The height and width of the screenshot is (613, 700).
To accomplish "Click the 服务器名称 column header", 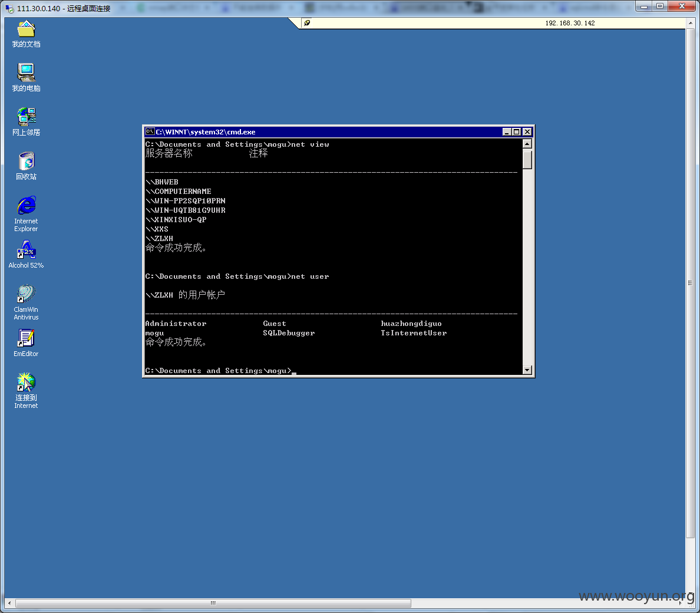I will pyautogui.click(x=169, y=153).
